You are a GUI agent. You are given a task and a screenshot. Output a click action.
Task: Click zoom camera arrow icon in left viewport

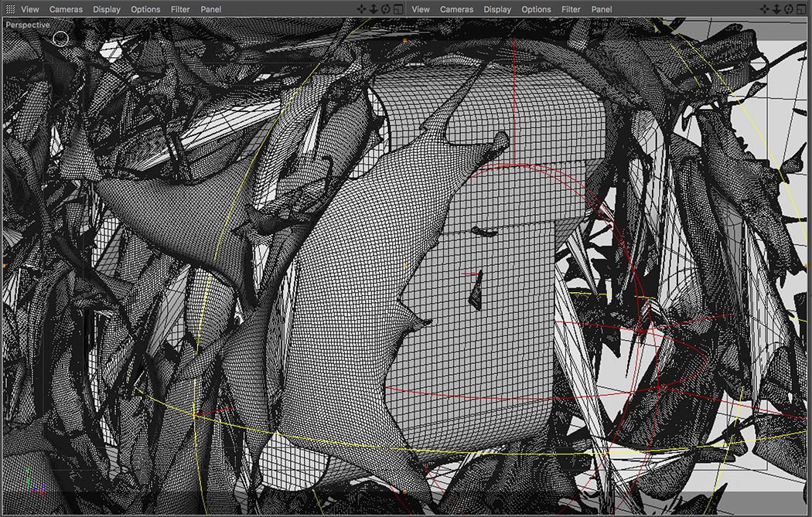coord(374,9)
